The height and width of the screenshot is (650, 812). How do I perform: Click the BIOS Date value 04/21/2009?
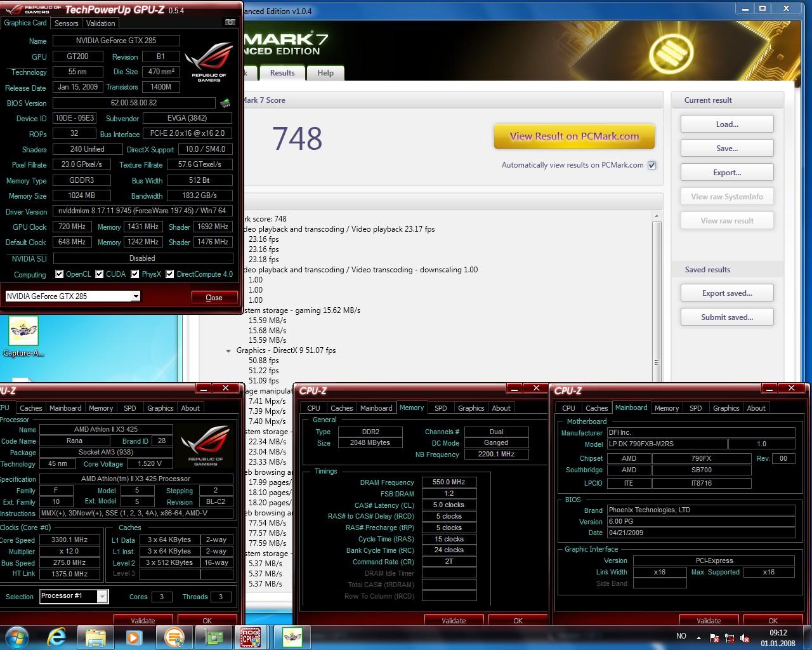tap(701, 533)
